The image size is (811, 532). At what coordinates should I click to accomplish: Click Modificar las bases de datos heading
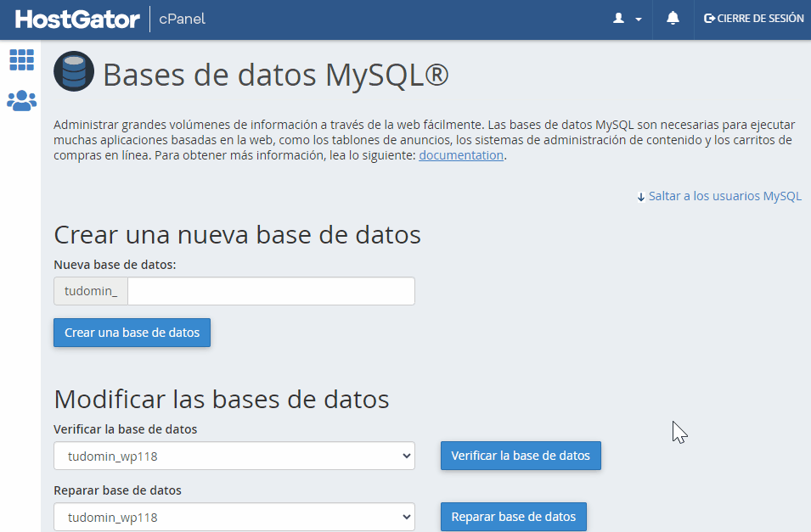click(x=222, y=399)
